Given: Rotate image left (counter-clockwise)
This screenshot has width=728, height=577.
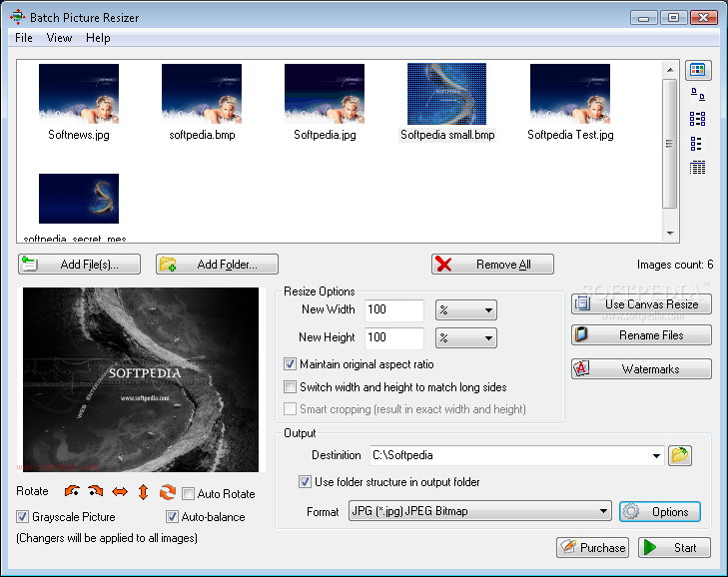Looking at the screenshot, I should point(72,491).
